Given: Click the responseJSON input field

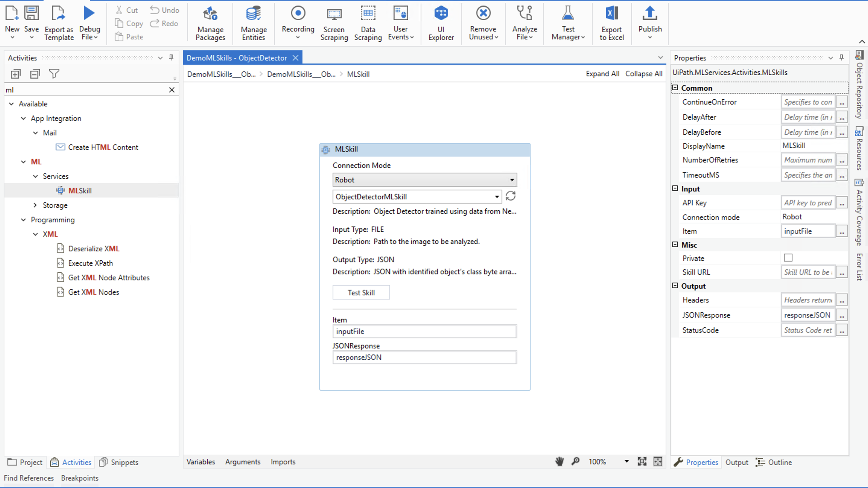Looking at the screenshot, I should coord(424,357).
